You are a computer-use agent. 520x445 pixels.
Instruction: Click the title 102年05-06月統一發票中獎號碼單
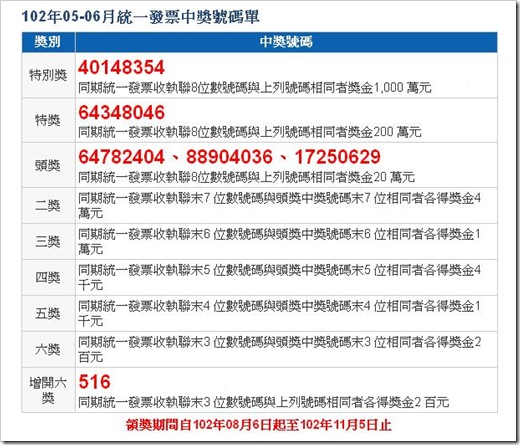[x=140, y=16]
